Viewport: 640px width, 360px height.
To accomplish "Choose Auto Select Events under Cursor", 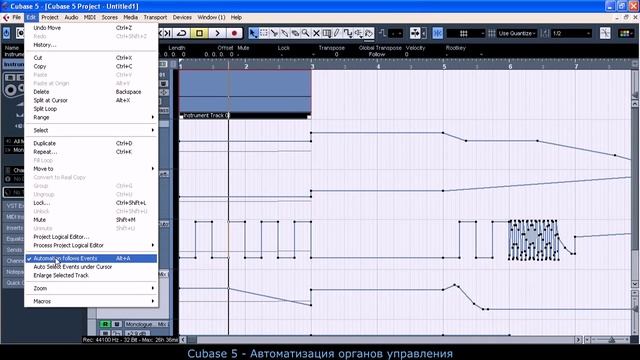I will pos(91,267).
